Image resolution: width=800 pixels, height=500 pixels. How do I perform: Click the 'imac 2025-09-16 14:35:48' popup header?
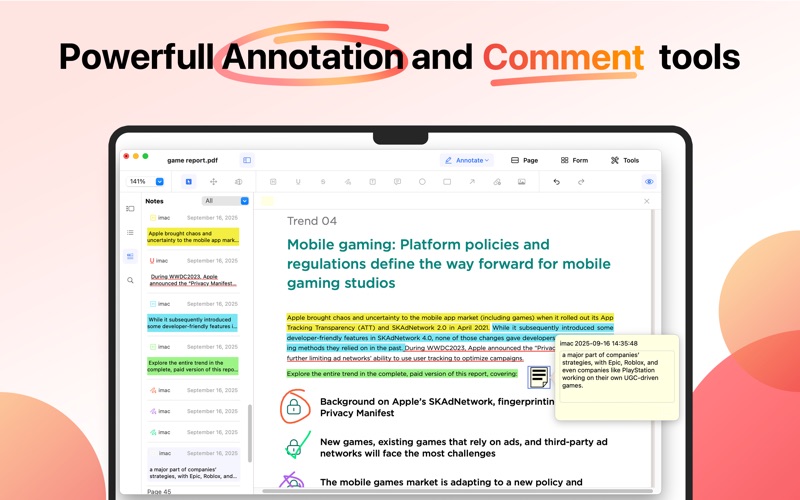[598, 343]
